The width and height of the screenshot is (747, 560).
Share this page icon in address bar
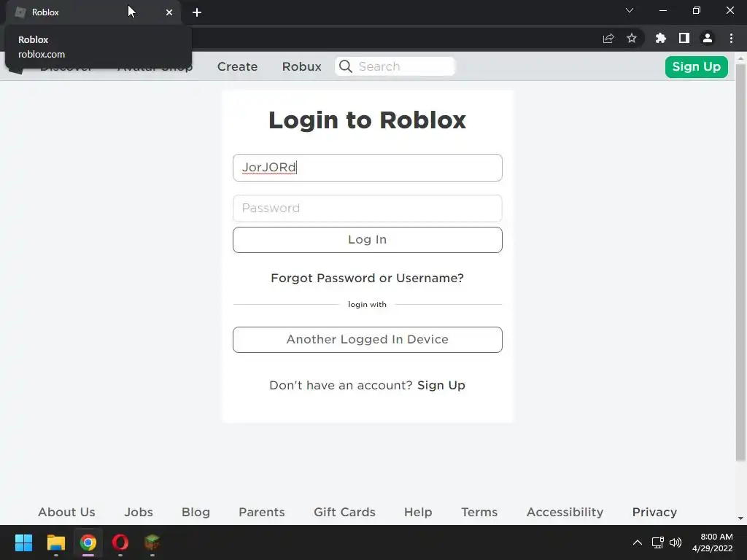608,39
